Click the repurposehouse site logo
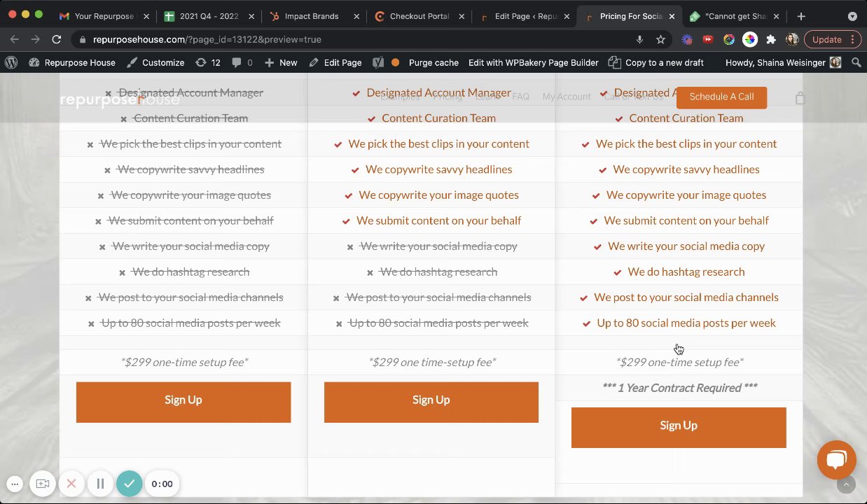This screenshot has height=504, width=867. (x=120, y=100)
